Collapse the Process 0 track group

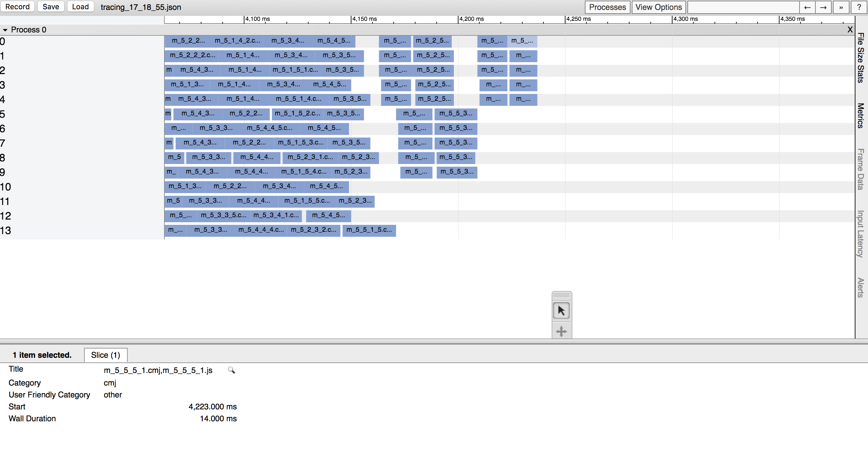tap(5, 30)
